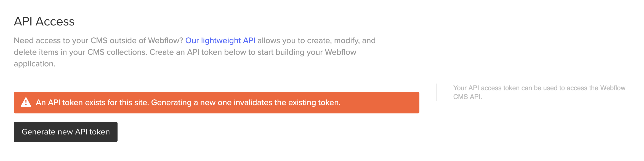Click the word "application." ending the description
The width and height of the screenshot is (644, 161).
34,64
